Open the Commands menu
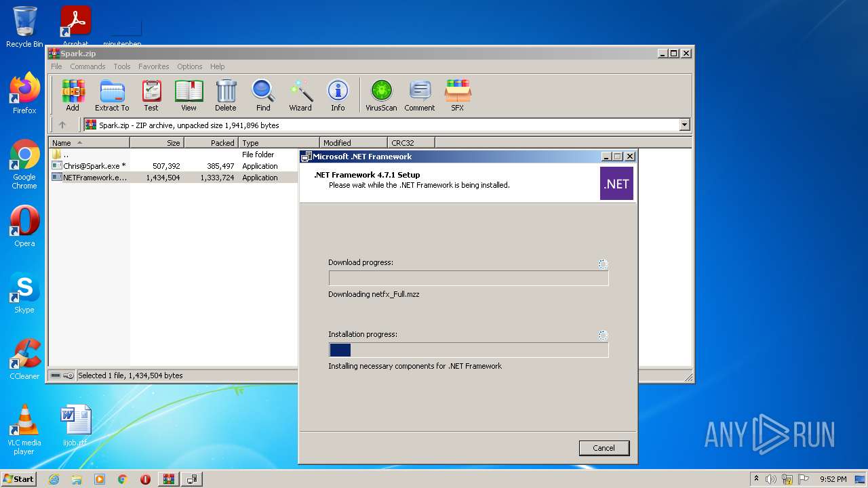The image size is (868, 488). pos(87,66)
